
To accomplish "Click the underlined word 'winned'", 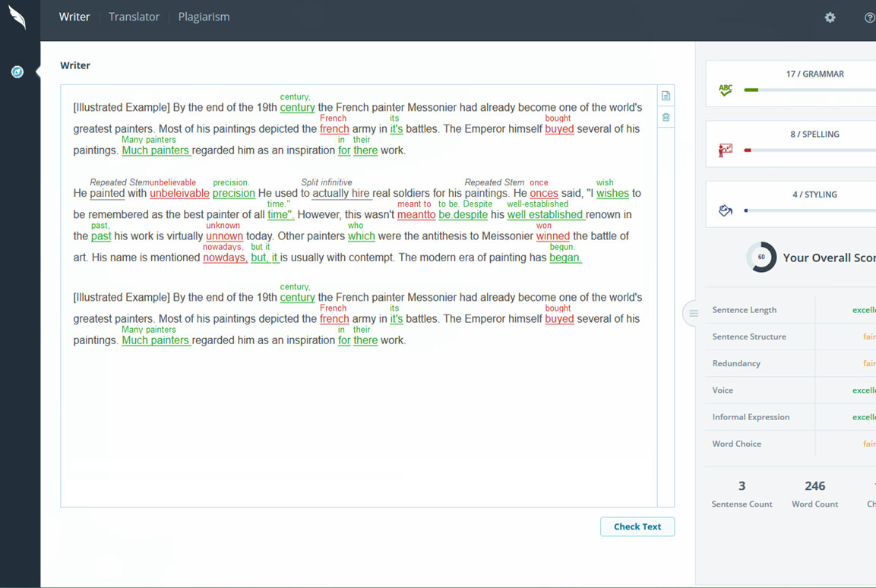I will coord(553,236).
